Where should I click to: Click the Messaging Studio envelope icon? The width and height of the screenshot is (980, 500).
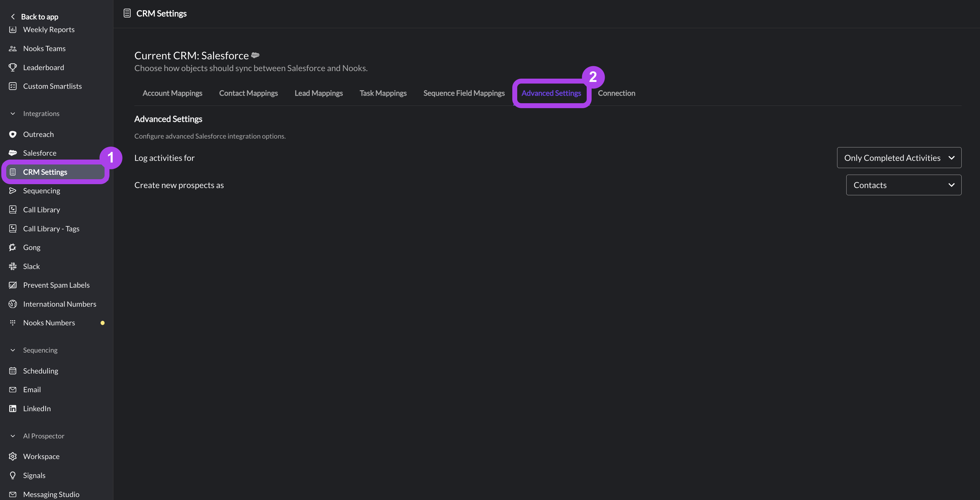pyautogui.click(x=12, y=494)
